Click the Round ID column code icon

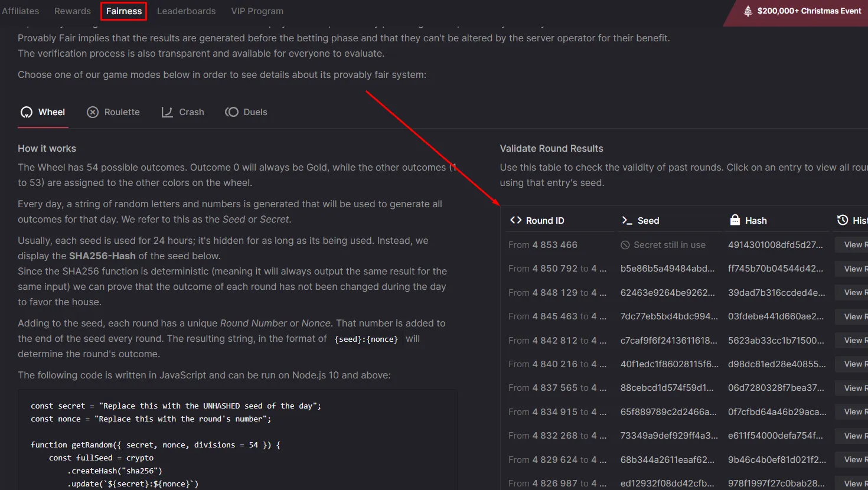point(515,220)
